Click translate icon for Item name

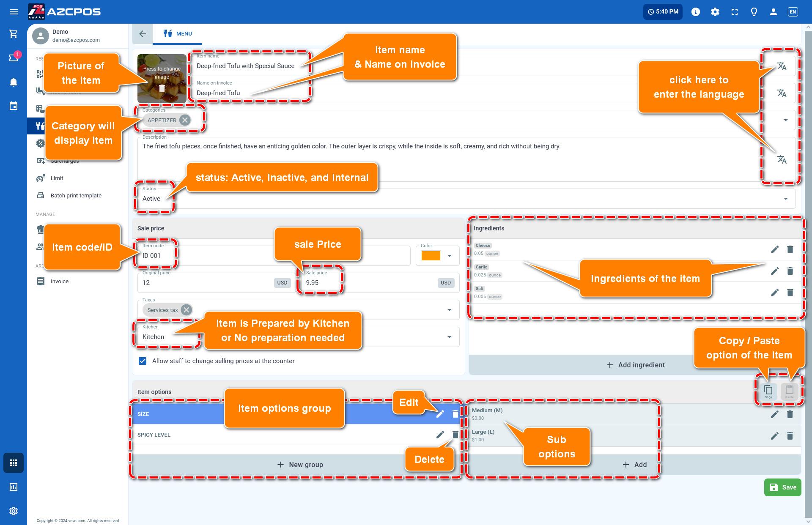coord(782,66)
